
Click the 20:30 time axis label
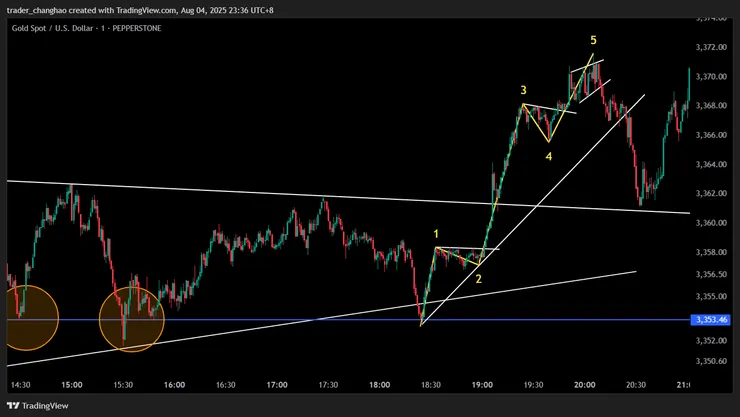tap(636, 385)
